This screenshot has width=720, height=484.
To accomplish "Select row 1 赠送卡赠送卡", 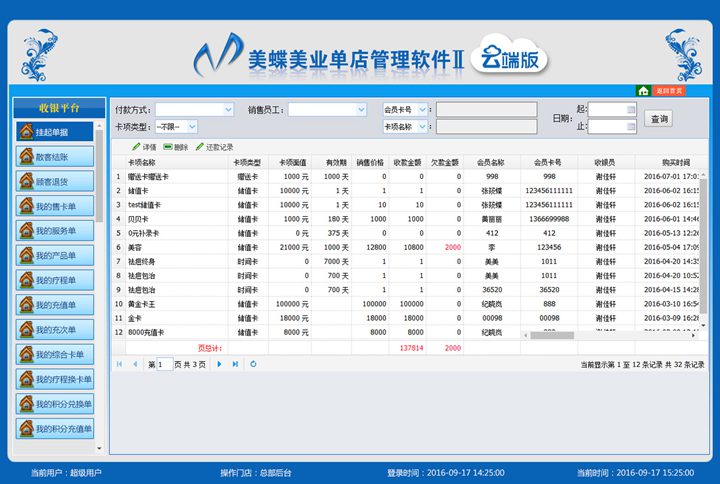I will 406,176.
